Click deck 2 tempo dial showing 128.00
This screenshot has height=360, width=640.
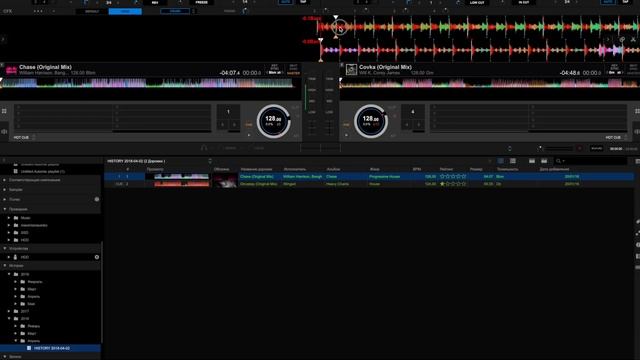coord(371,121)
